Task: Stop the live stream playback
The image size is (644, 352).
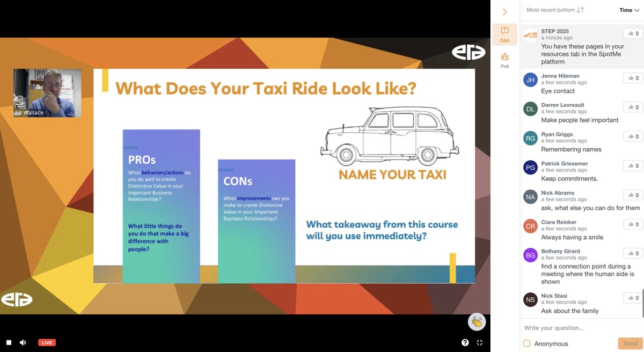Action: click(9, 342)
